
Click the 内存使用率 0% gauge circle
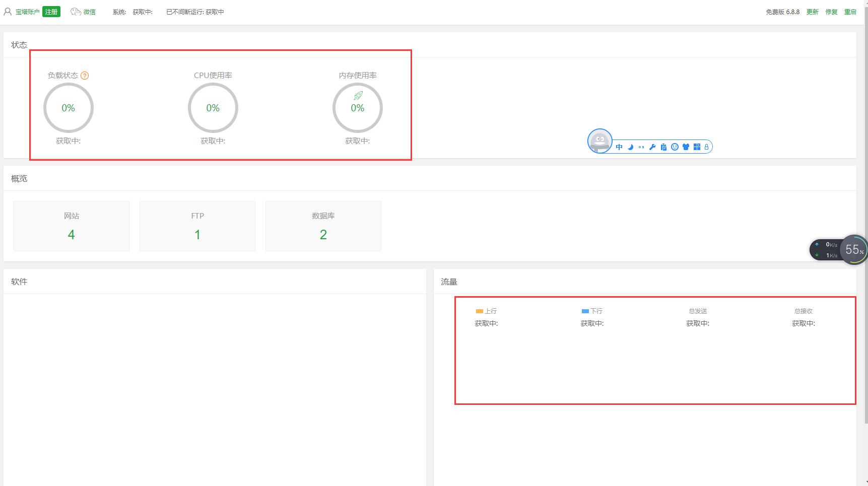coord(358,108)
